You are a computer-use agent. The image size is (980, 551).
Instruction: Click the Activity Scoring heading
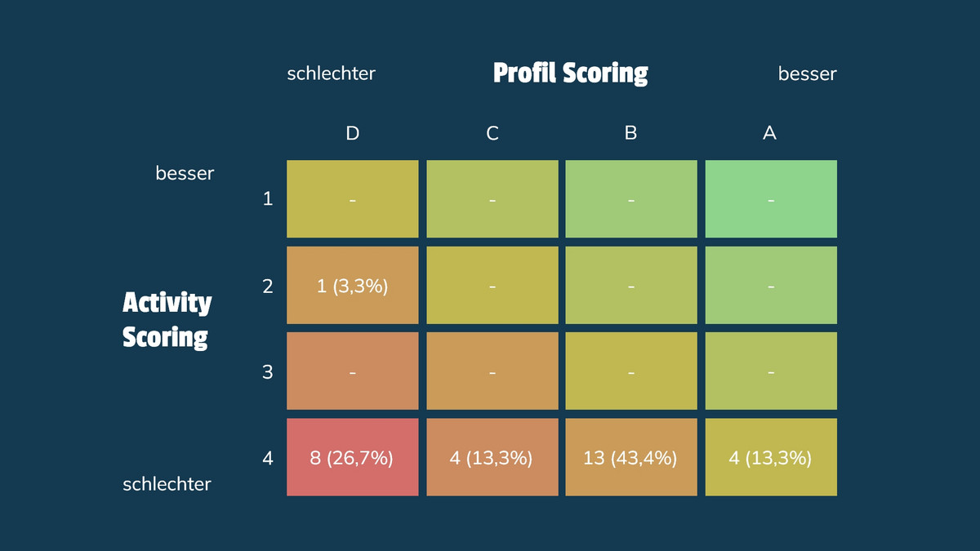[167, 319]
